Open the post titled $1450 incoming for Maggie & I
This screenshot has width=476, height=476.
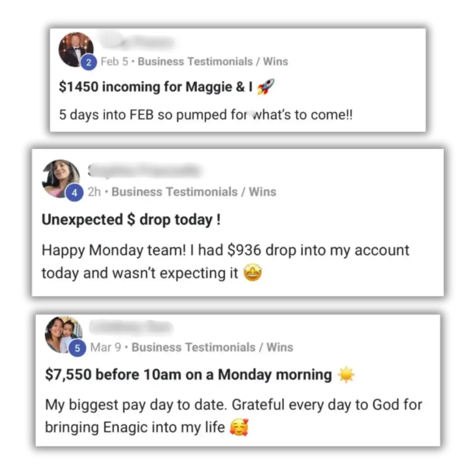coord(155,86)
